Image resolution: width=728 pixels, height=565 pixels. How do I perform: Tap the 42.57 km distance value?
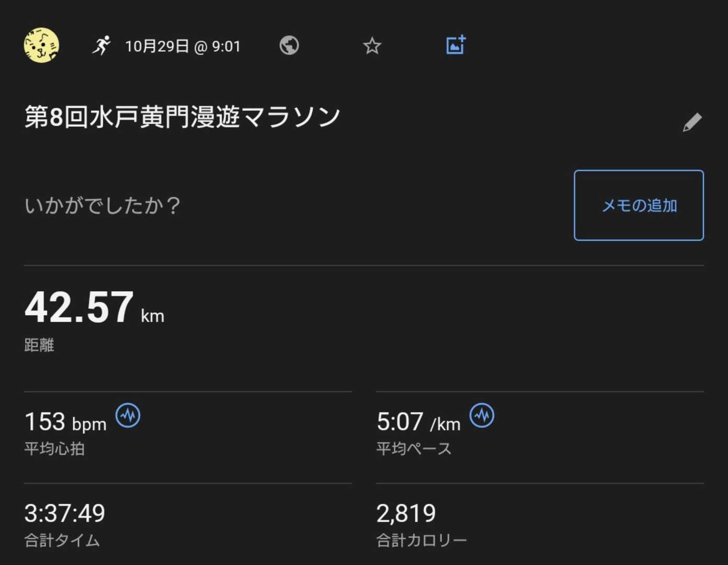pos(94,308)
